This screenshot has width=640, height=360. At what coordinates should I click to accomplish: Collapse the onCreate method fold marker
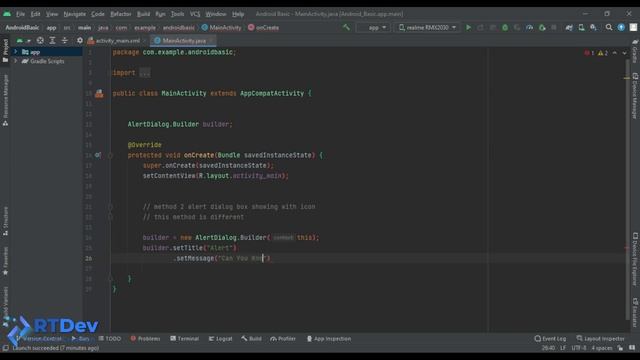tap(110, 155)
